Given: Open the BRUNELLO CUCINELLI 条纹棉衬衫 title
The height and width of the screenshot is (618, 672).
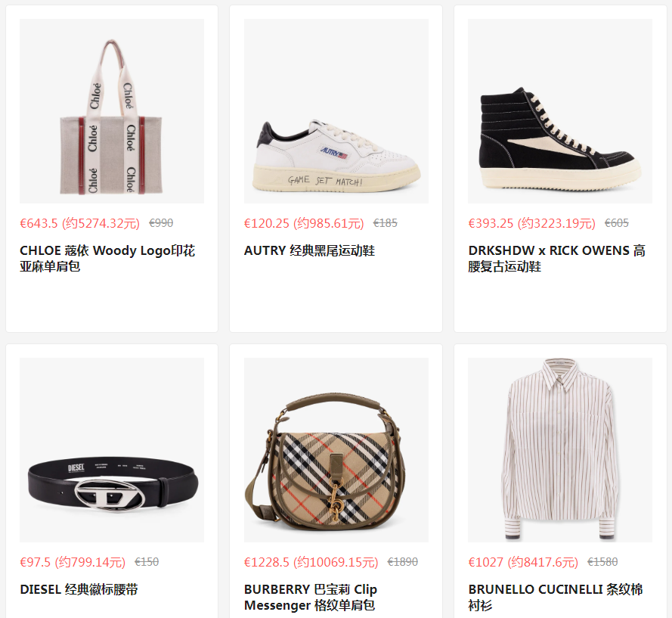Looking at the screenshot, I should click(556, 598).
